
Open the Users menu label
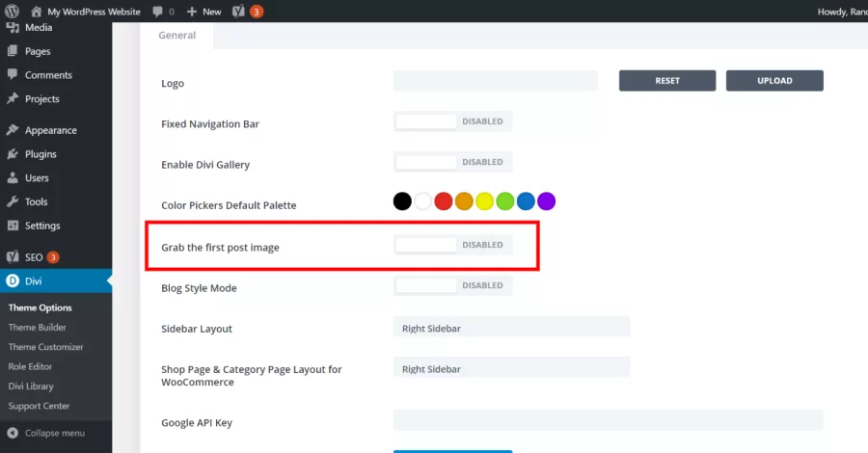pyautogui.click(x=37, y=178)
